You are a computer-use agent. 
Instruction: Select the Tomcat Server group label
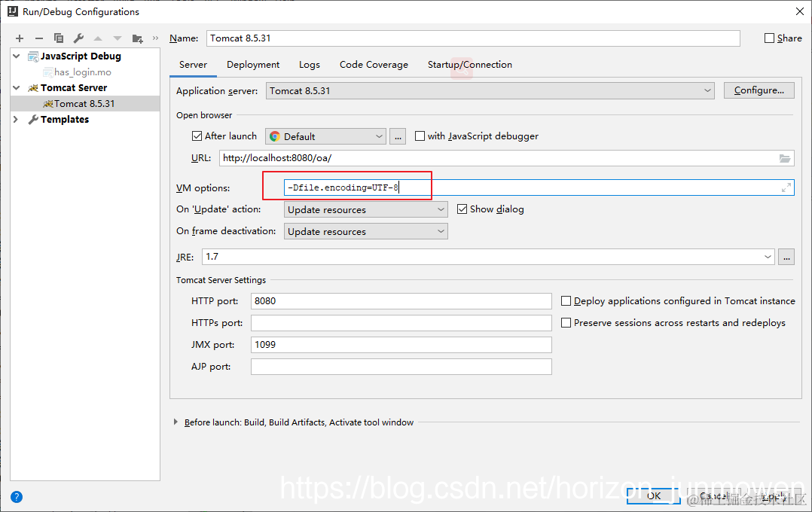(x=74, y=87)
